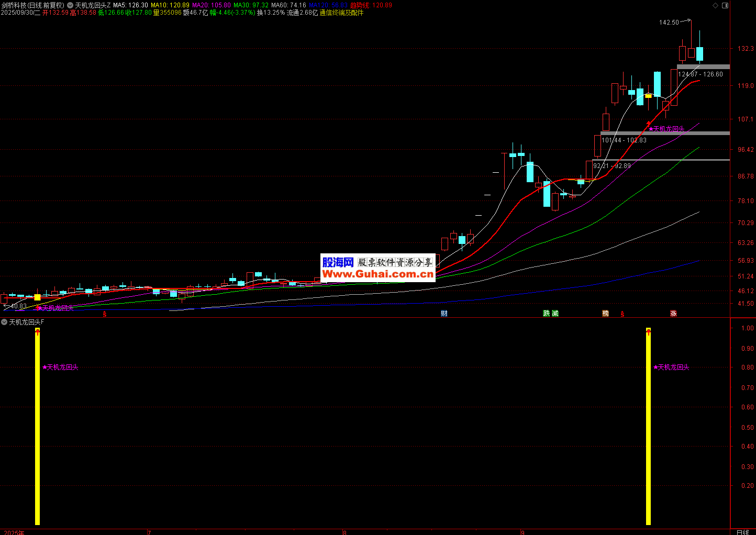Click the 财 event marker icon
The image size is (756, 535).
tap(444, 314)
